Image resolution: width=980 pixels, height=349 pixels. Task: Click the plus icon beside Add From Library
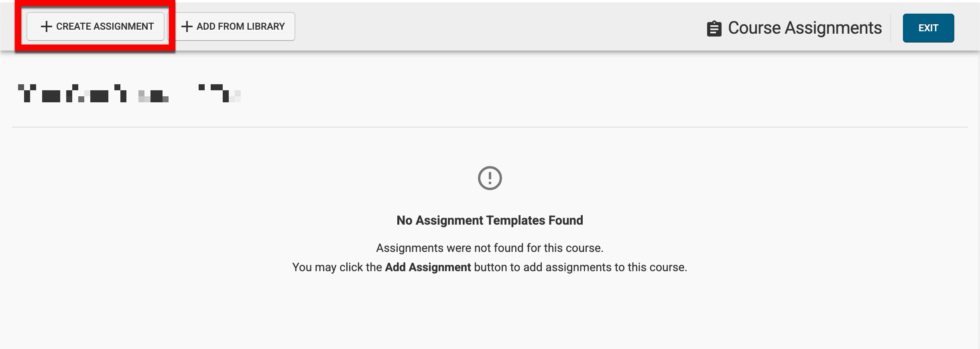pyautogui.click(x=187, y=26)
